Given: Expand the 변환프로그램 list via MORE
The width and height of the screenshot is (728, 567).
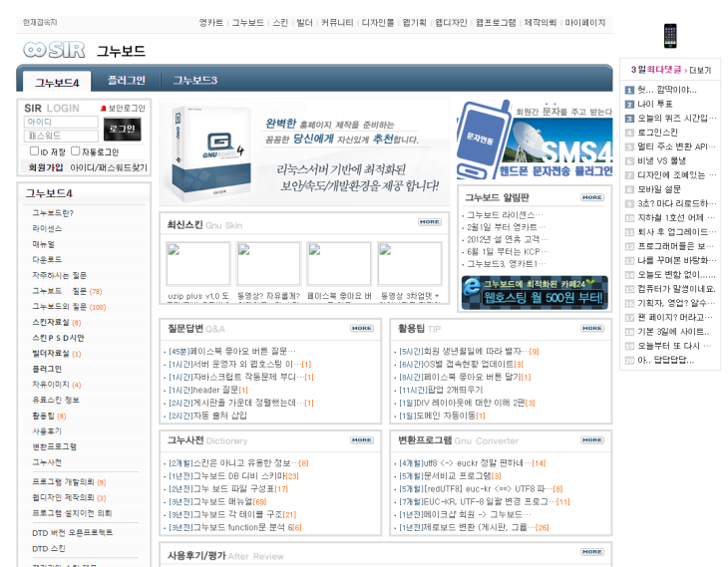Looking at the screenshot, I should [592, 439].
